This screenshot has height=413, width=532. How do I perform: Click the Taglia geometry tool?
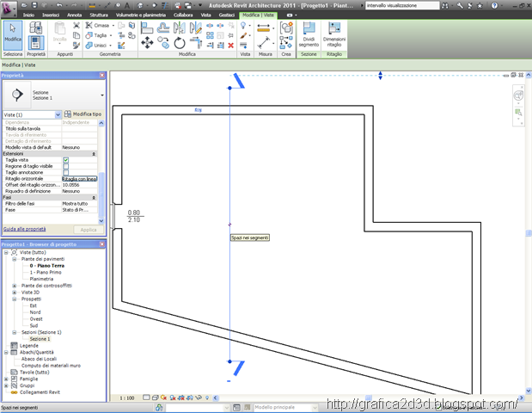[x=96, y=35]
